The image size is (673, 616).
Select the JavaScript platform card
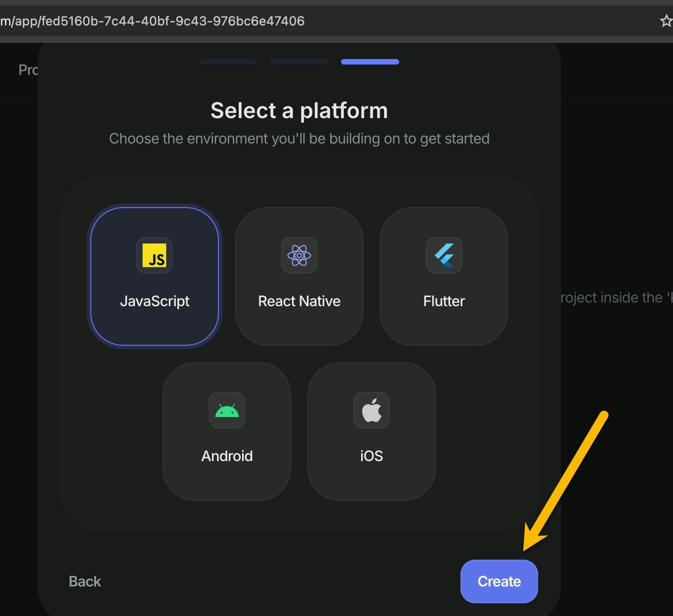click(155, 276)
